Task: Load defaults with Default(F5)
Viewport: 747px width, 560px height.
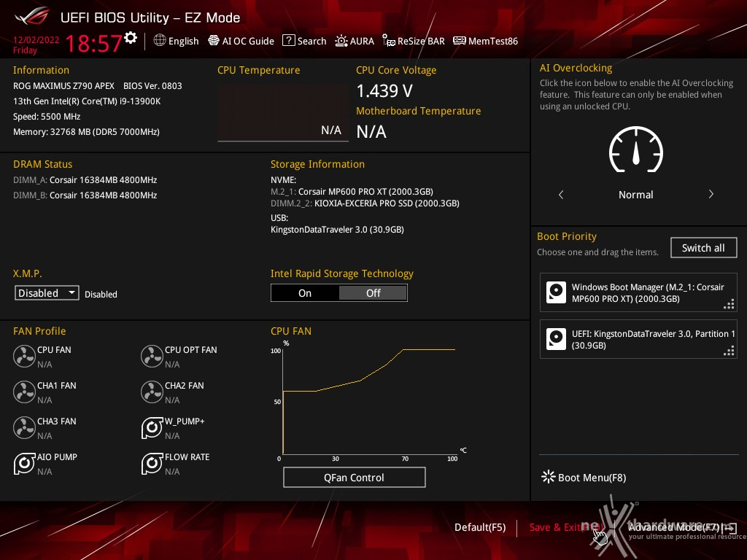Action: [x=480, y=527]
